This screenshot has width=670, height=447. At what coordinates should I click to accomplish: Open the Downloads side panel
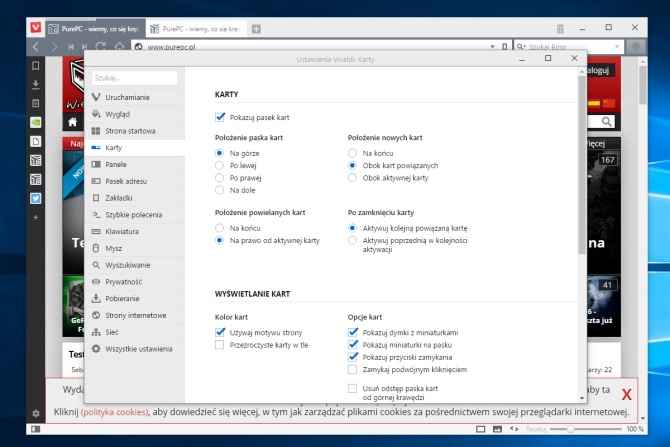point(36,84)
